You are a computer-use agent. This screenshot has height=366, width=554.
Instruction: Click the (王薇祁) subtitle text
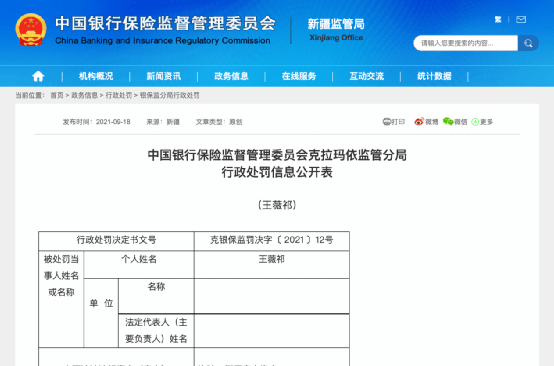[277, 205]
